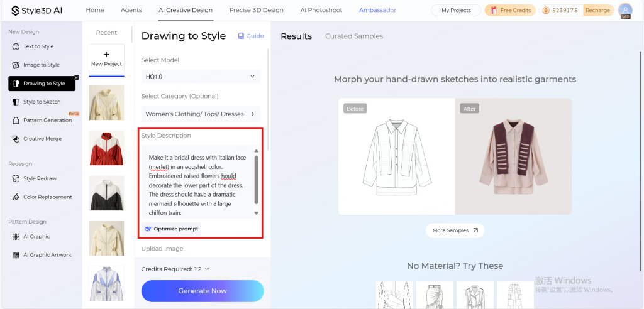This screenshot has height=309, width=644.
Task: Open the Image to Style tool icon
Action: (x=16, y=65)
